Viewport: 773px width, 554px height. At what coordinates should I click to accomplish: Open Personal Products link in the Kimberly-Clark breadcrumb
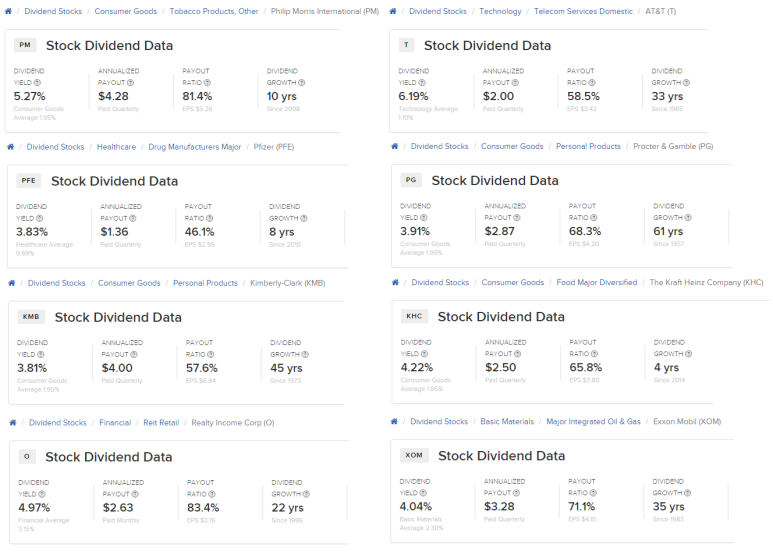[x=205, y=283]
